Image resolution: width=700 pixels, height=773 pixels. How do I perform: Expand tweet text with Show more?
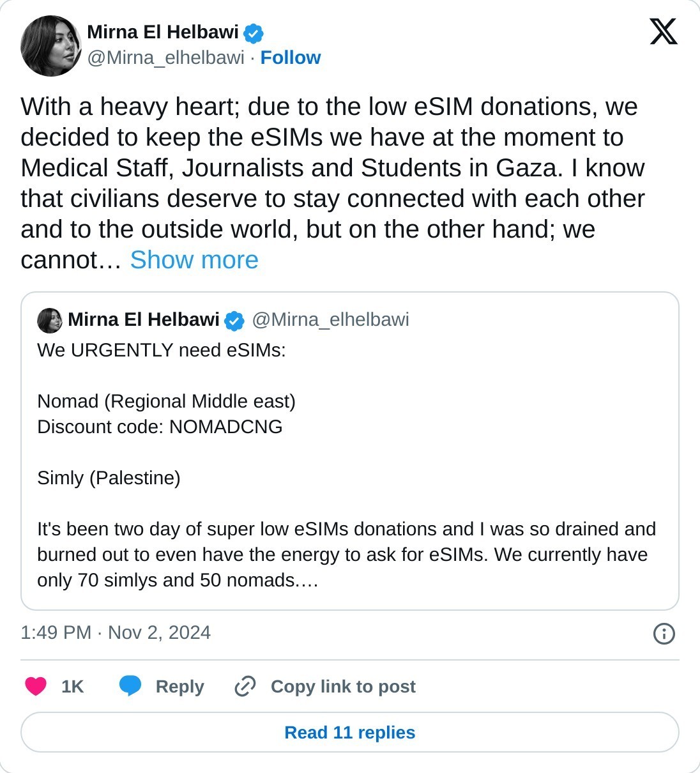pos(194,260)
